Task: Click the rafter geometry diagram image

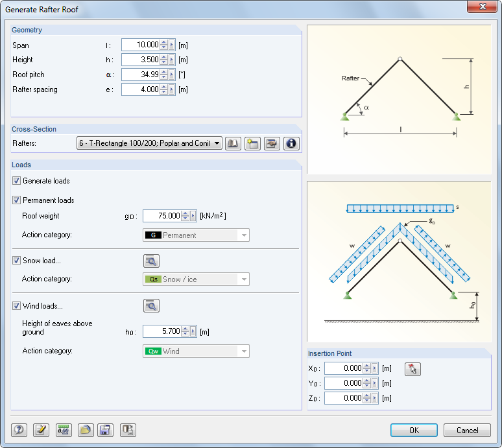Action: [x=399, y=100]
